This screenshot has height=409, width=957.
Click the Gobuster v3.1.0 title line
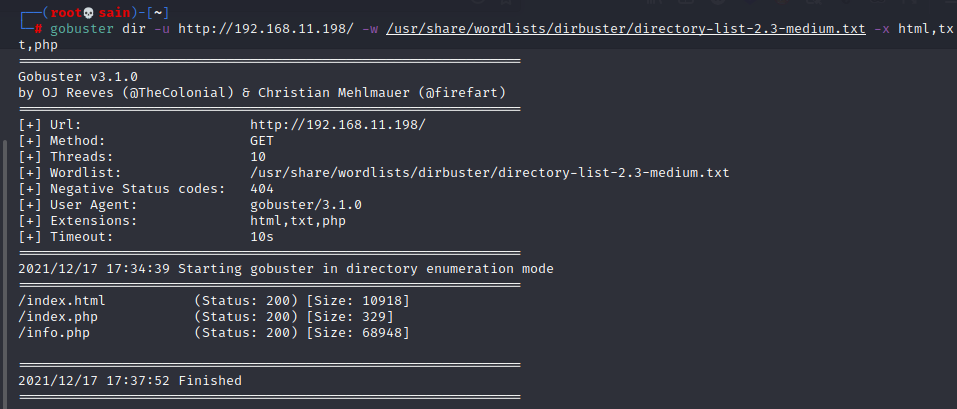[x=78, y=77]
